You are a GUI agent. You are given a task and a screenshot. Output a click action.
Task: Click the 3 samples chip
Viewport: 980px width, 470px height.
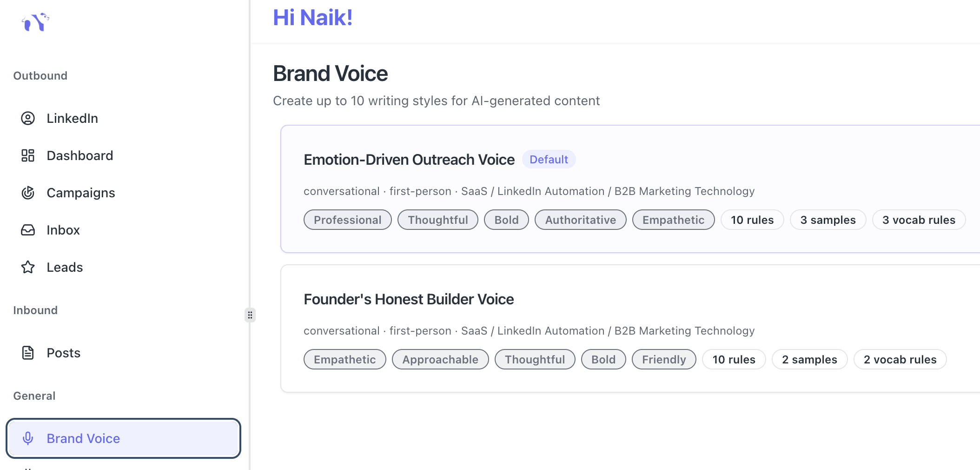tap(828, 220)
